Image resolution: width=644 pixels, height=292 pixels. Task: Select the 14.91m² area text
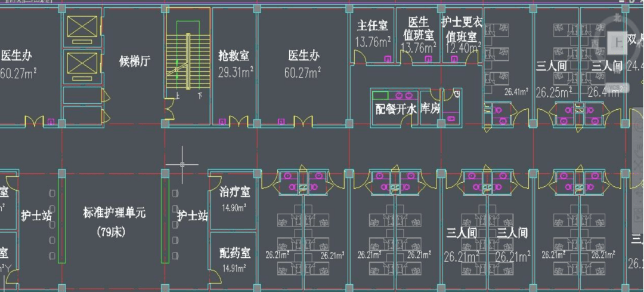[x=234, y=269]
